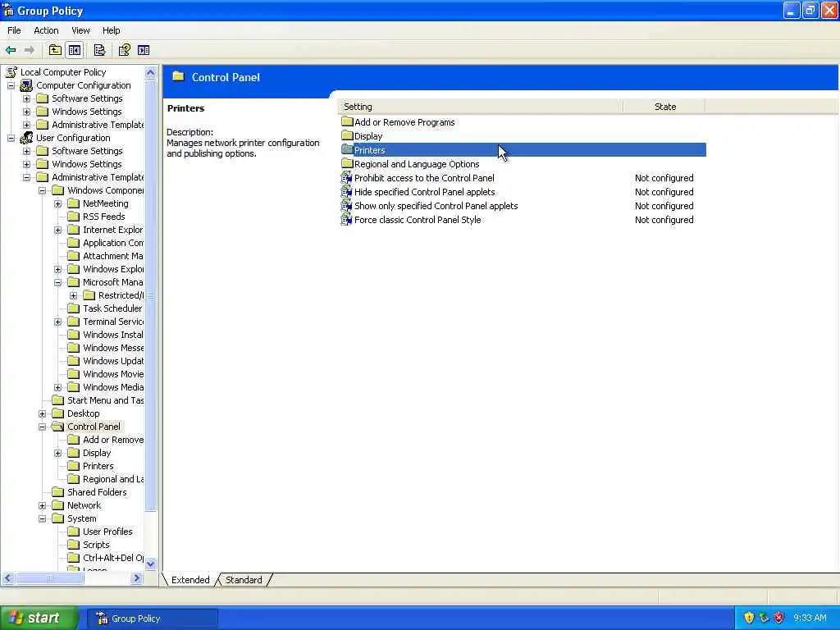840x630 pixels.
Task: Click the tree horizontal scroll-right arrow
Action: tap(136, 578)
